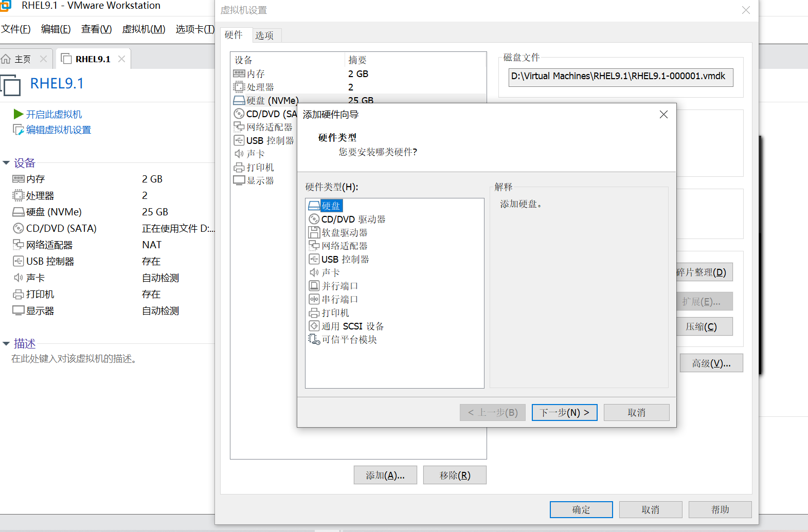
Task: Click the 高级(V)... button
Action: pos(711,363)
